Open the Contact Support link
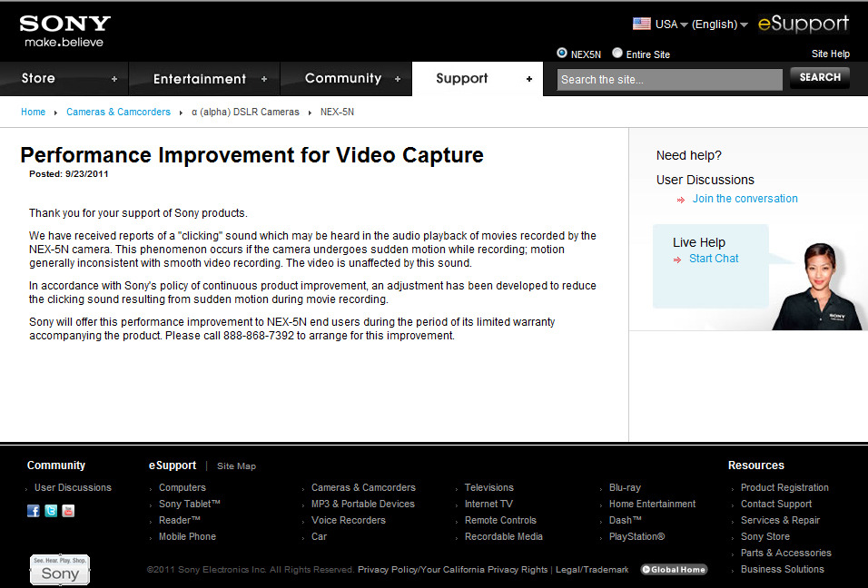 coord(776,504)
